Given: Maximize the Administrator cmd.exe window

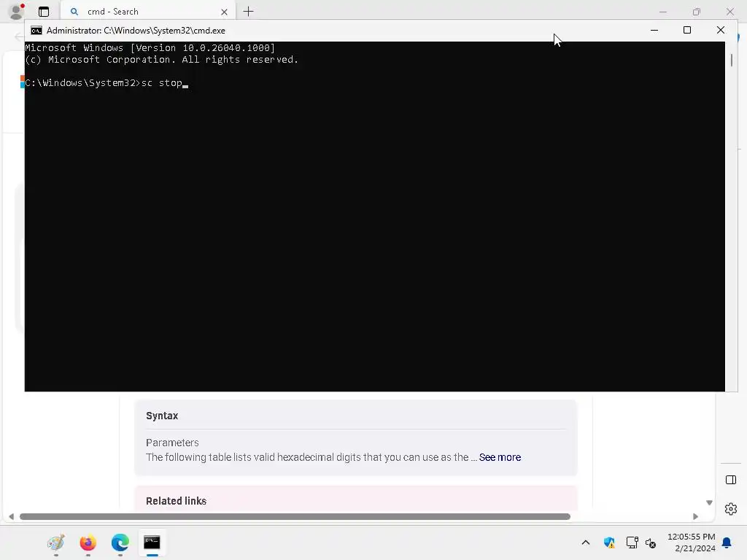Looking at the screenshot, I should point(687,30).
